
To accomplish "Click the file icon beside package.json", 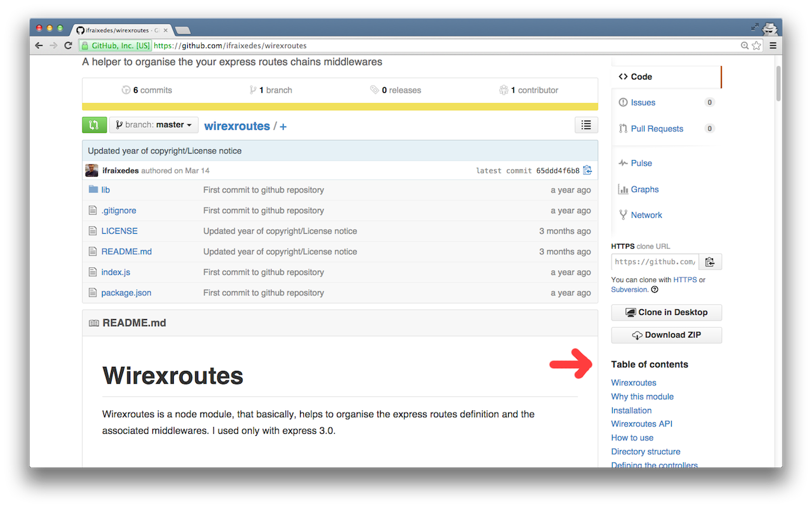I will click(x=93, y=293).
